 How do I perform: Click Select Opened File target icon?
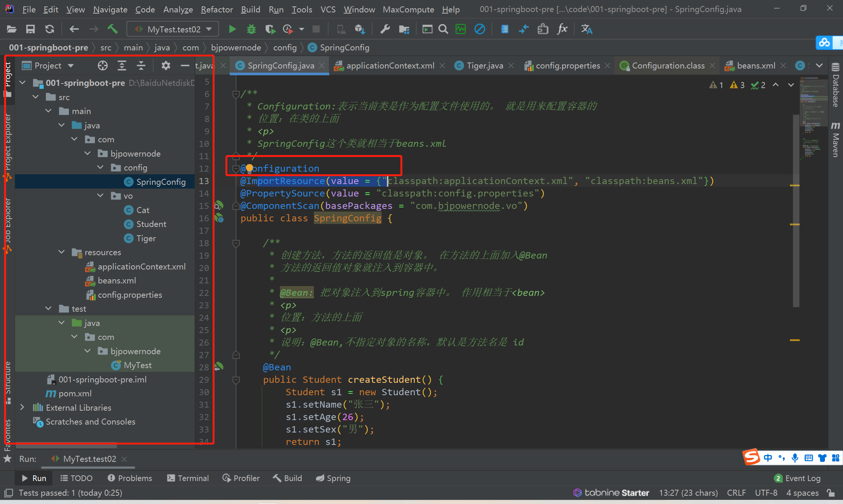click(x=102, y=66)
